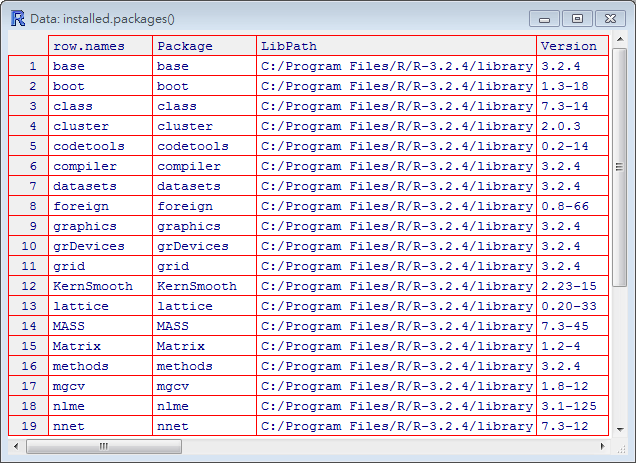Click the vertical scrollbar up arrow
This screenshot has width=636, height=463.
click(620, 39)
